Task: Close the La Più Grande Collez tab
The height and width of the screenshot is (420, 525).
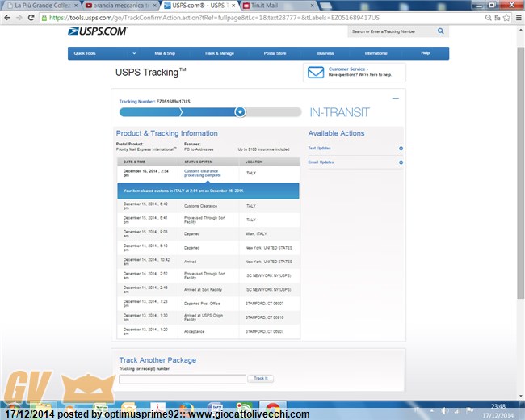Action: click(x=77, y=6)
